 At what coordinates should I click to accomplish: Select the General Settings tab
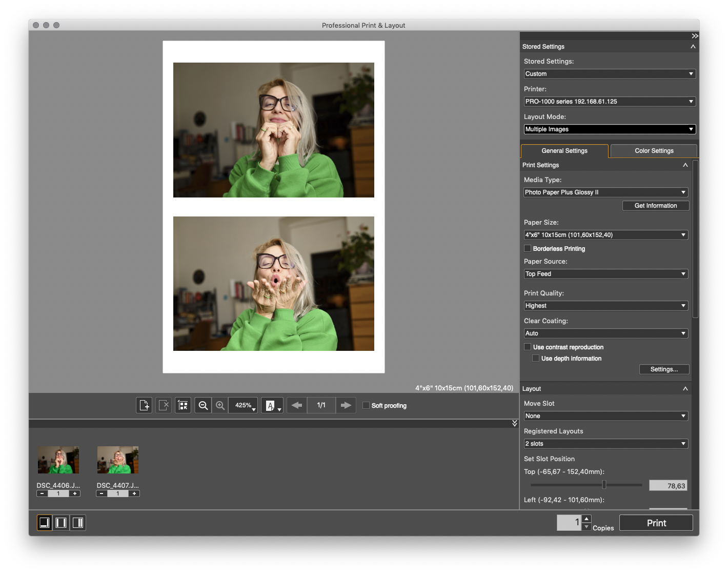coord(564,151)
